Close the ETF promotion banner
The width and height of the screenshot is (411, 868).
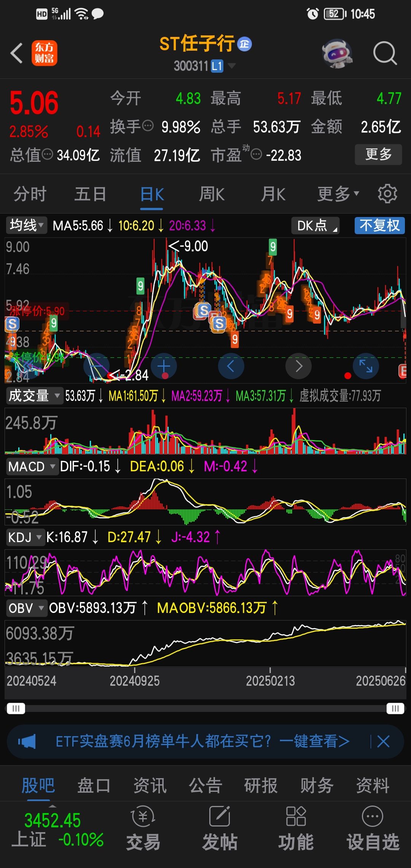tap(383, 741)
